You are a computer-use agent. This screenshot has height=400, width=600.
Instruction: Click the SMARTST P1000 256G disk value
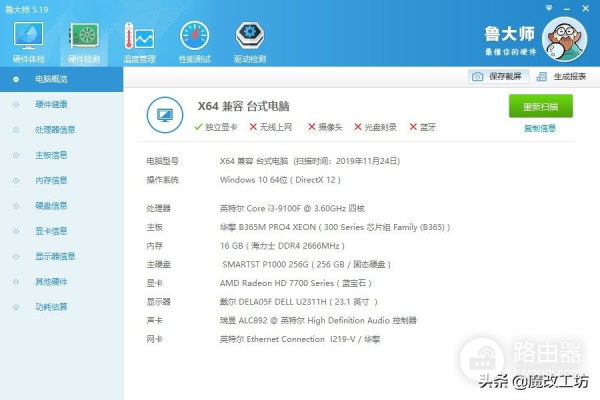point(307,264)
